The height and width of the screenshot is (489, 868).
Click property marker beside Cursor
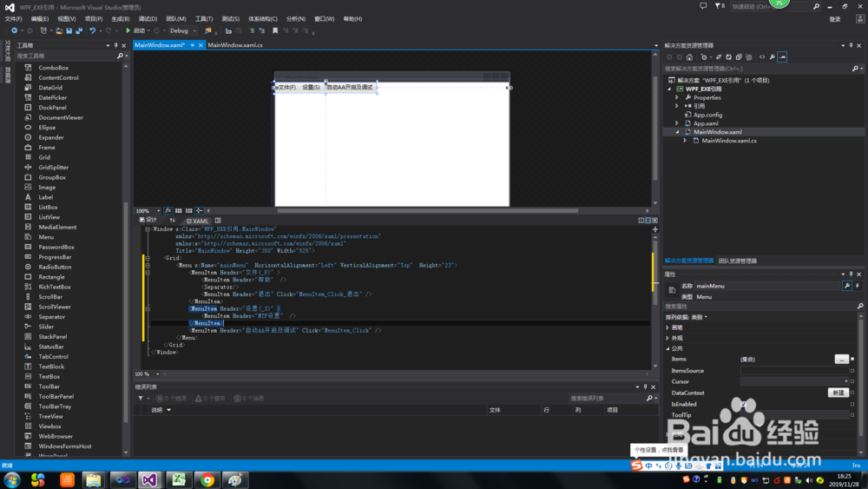pos(852,381)
